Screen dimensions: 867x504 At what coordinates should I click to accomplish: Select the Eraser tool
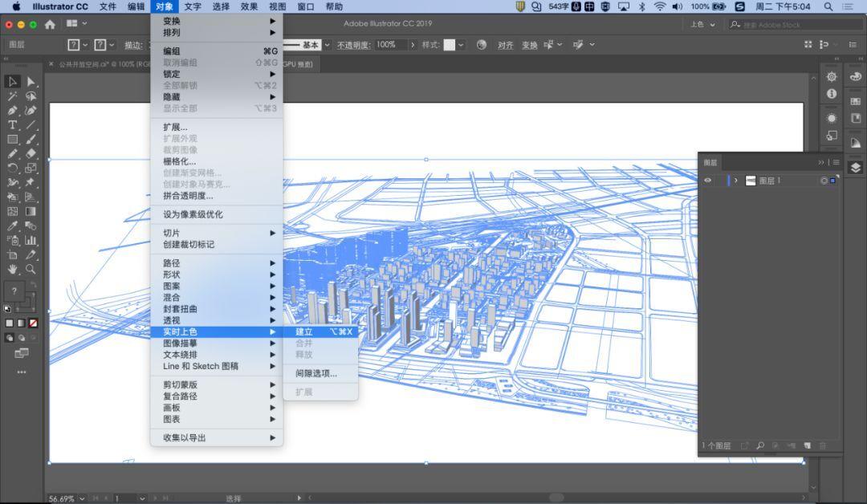[x=31, y=153]
